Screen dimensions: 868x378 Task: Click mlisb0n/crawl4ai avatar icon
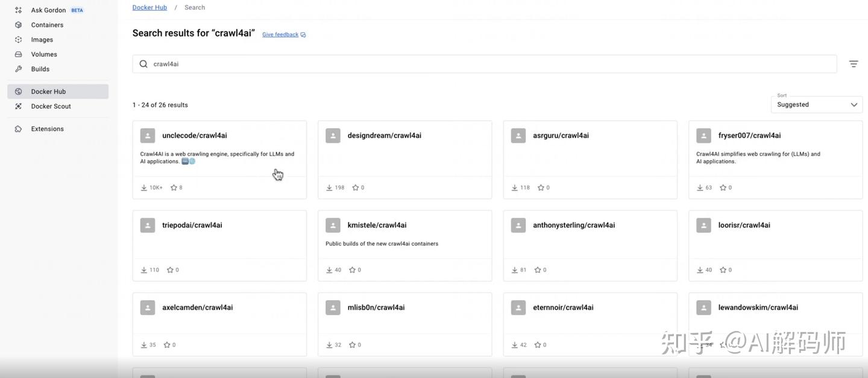click(x=333, y=307)
